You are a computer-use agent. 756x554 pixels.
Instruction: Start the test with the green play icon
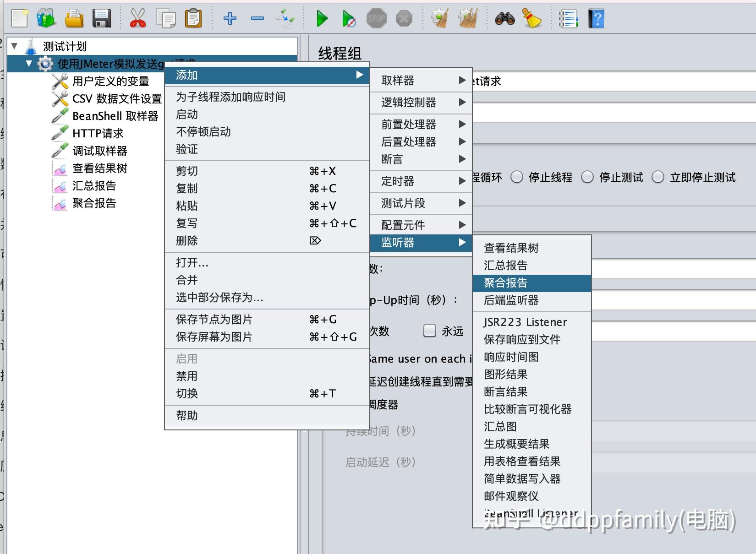[322, 18]
